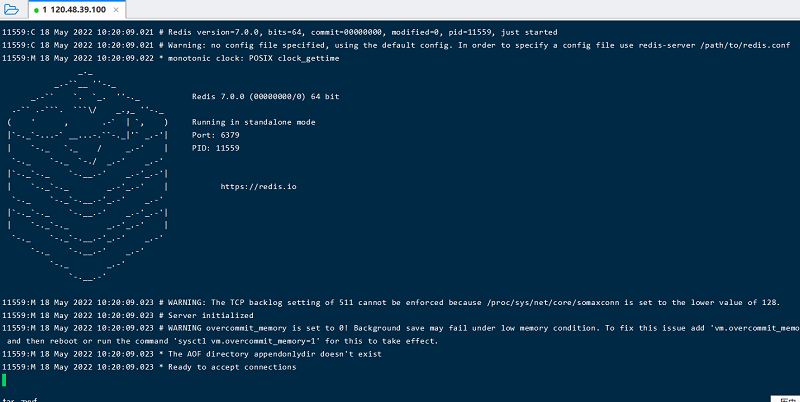Click the TCP backlog WARNING line
The width and height of the screenshot is (800, 402).
[391, 303]
